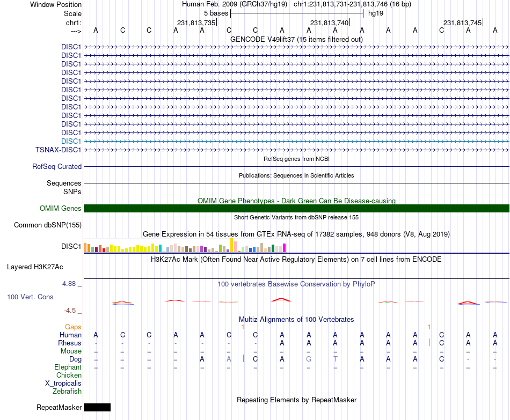
Task: Open the RefSeq Curated track label
Action: [x=57, y=166]
